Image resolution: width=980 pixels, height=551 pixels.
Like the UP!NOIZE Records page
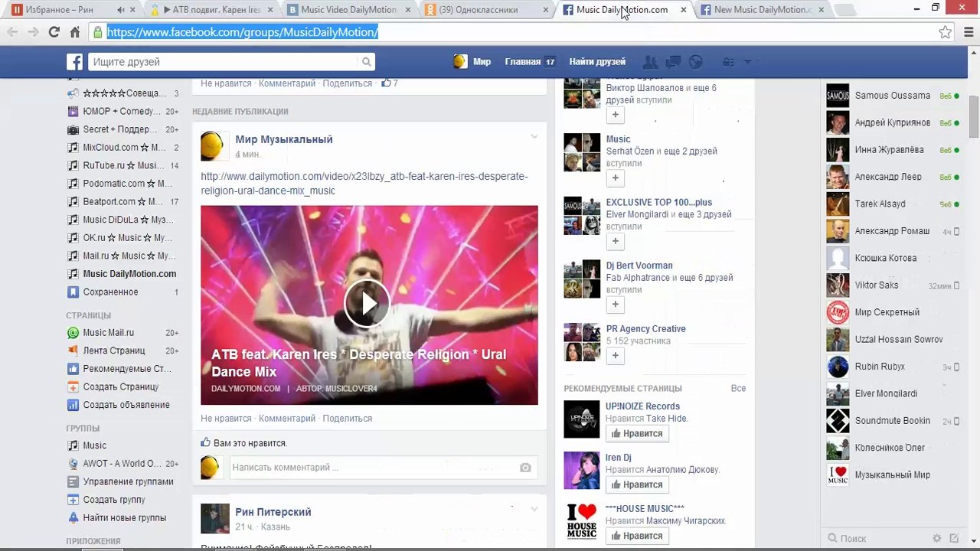coord(635,433)
